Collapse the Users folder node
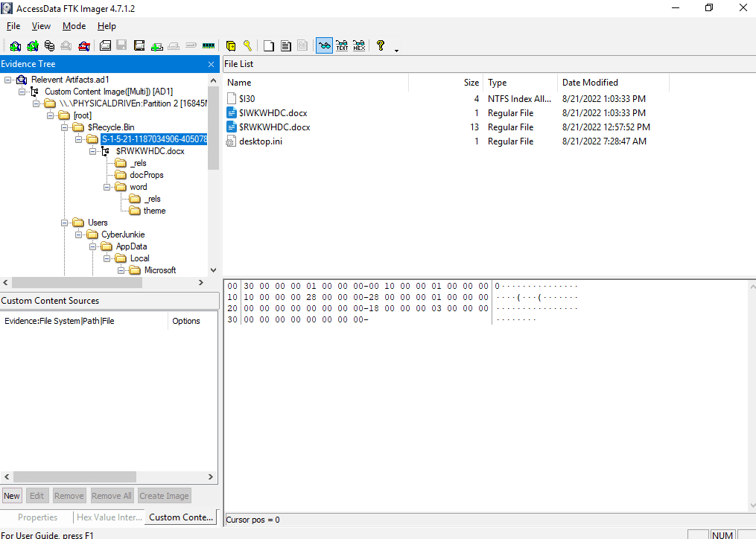 pyautogui.click(x=64, y=223)
